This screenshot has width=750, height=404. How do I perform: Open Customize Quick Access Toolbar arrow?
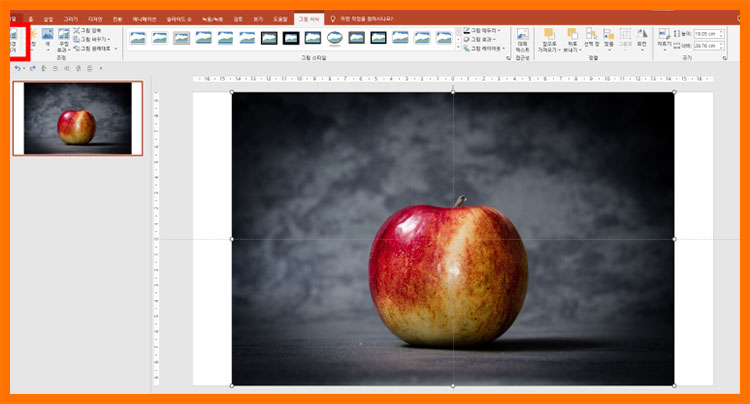tap(101, 68)
